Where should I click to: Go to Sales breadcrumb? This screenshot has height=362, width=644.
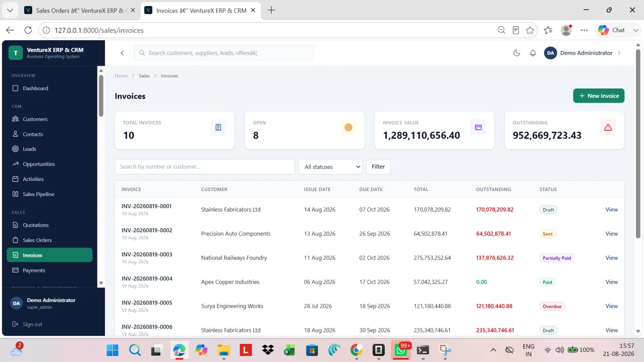pyautogui.click(x=144, y=76)
